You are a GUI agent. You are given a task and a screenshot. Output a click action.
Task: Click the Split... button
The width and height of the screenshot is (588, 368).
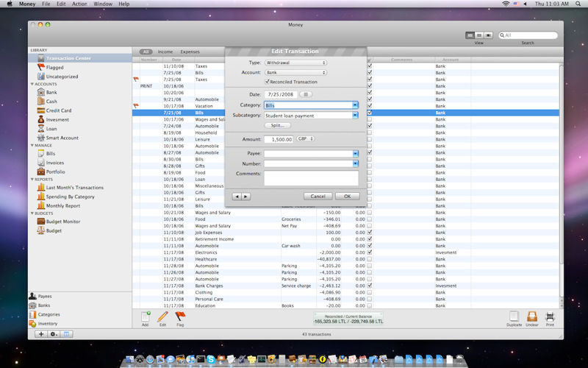click(x=278, y=125)
